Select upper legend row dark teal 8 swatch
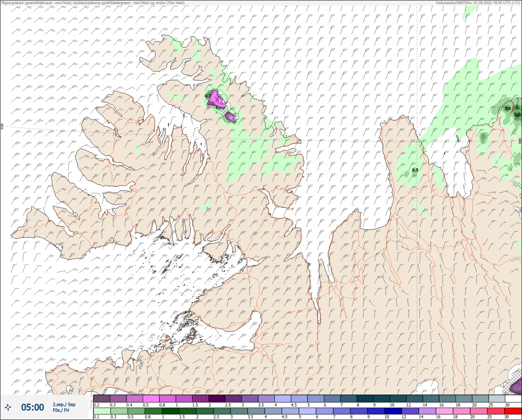The height and width of the screenshot is (420, 522). [365, 398]
